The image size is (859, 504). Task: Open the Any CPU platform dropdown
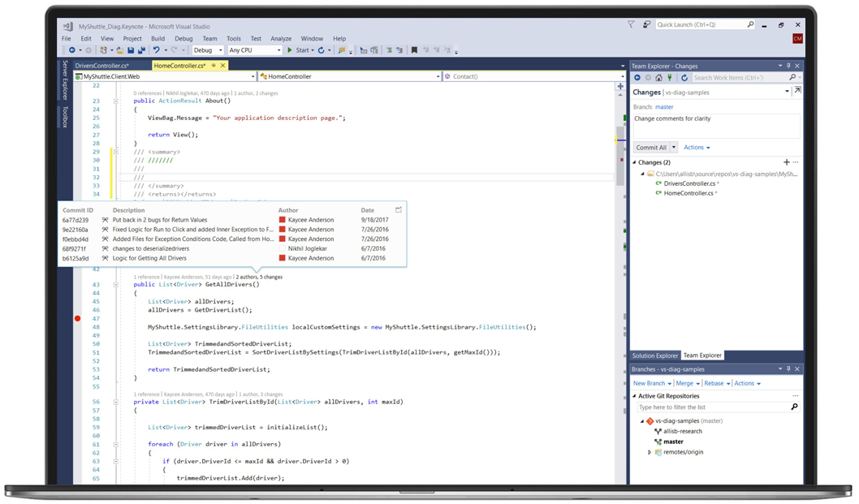coord(278,50)
